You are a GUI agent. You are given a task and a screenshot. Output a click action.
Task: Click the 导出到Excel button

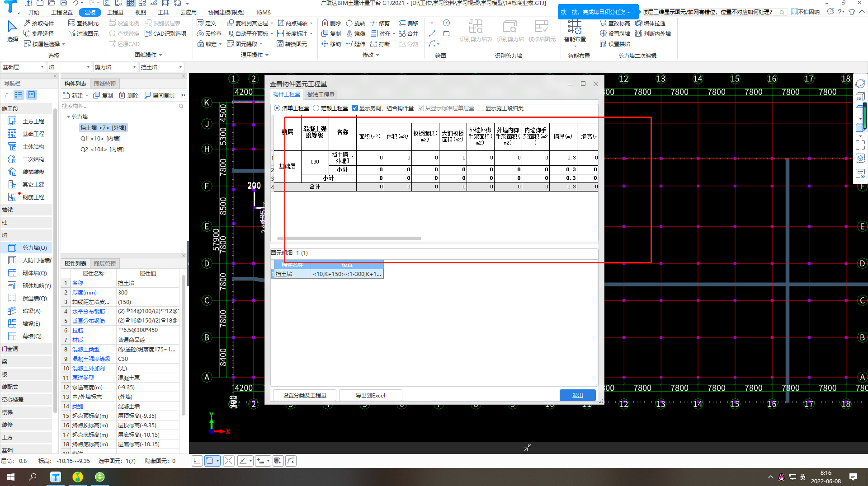pyautogui.click(x=370, y=395)
